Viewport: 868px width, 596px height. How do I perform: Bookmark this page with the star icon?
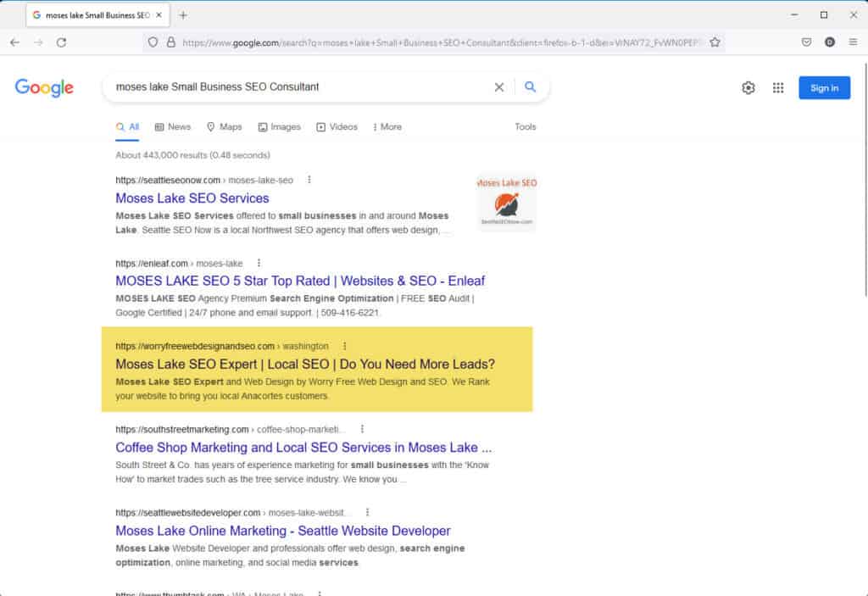point(715,42)
